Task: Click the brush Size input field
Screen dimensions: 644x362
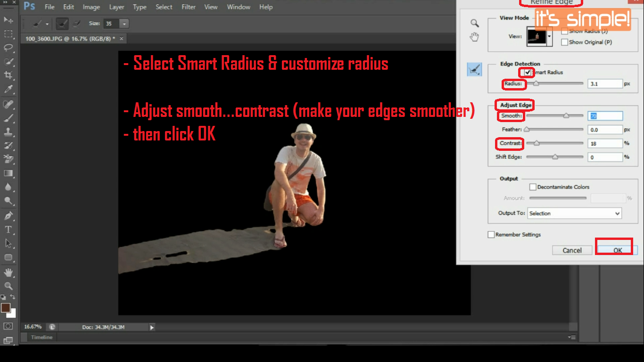Action: click(111, 24)
